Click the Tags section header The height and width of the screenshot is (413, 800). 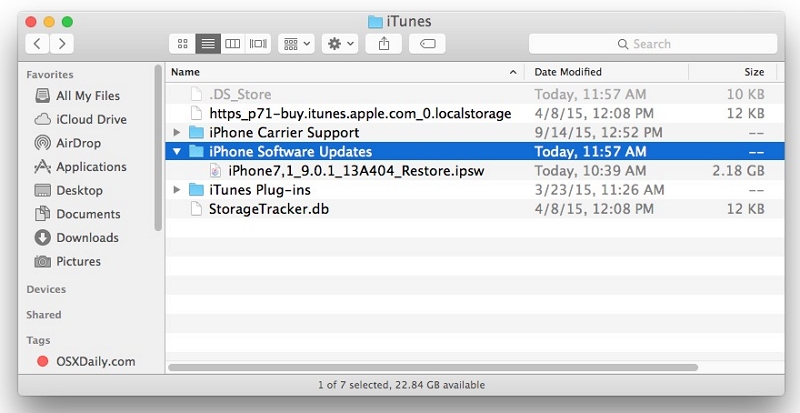click(38, 340)
